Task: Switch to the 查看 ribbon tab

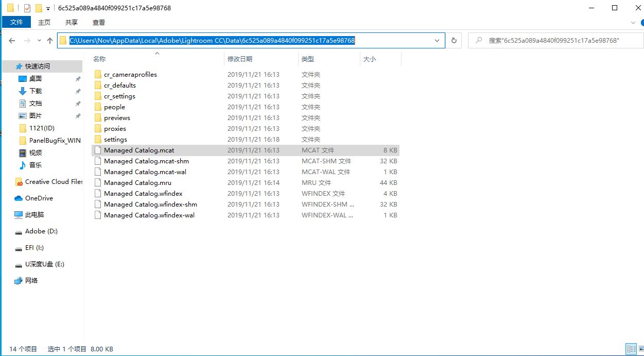Action: (98, 22)
